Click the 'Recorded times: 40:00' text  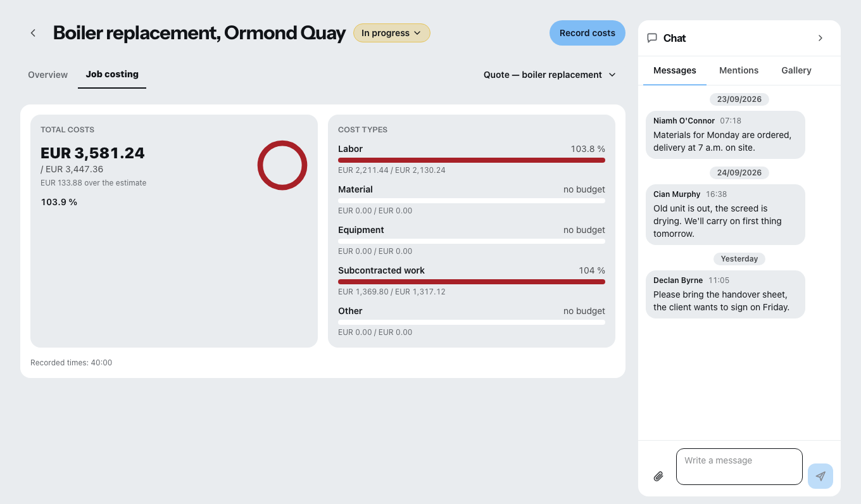(72, 363)
